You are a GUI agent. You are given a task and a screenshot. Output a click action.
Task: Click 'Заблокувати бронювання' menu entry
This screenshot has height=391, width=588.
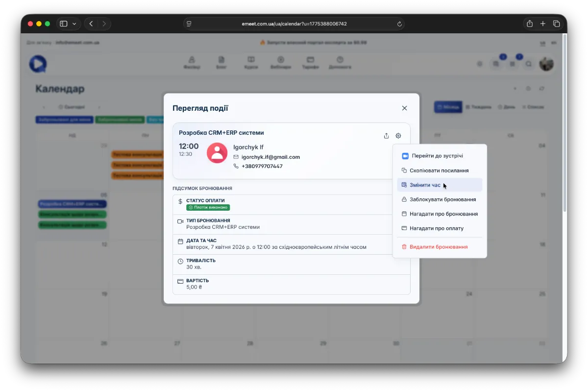442,199
